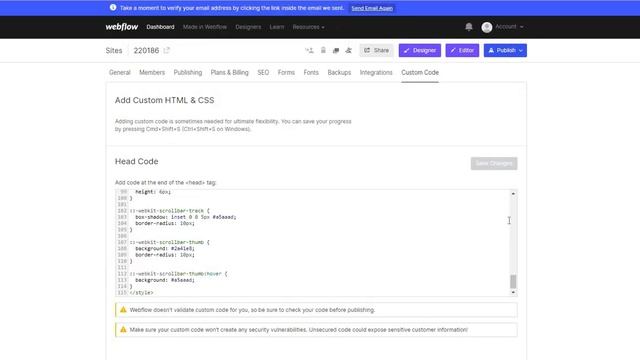The width and height of the screenshot is (640, 360).
Task: Click code line 108 background
Action: point(165,248)
